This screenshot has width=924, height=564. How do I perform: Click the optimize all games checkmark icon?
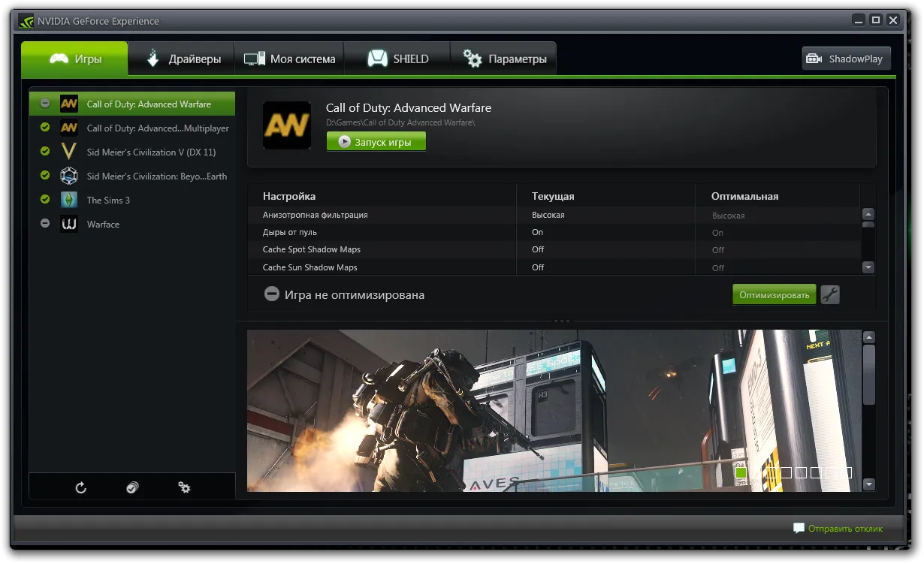click(x=132, y=487)
